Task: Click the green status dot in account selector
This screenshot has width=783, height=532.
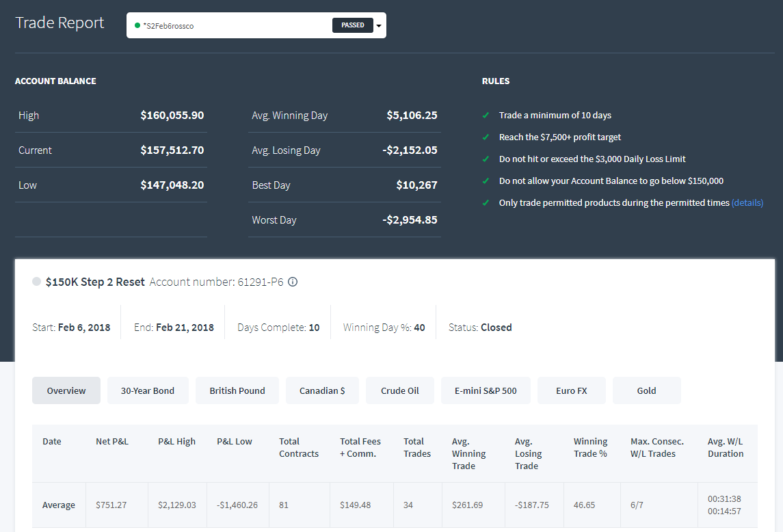Action: [137, 25]
